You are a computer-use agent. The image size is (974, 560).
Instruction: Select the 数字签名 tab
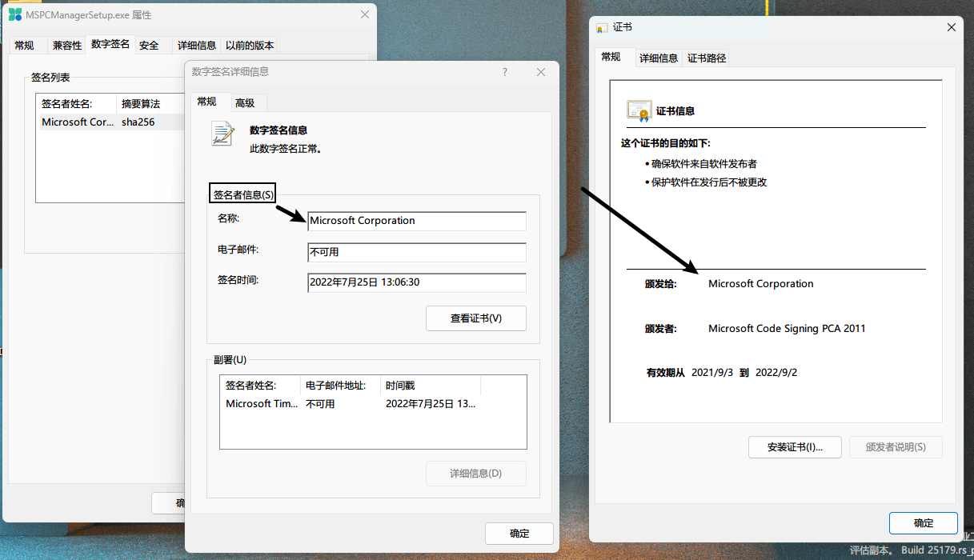pyautogui.click(x=110, y=44)
